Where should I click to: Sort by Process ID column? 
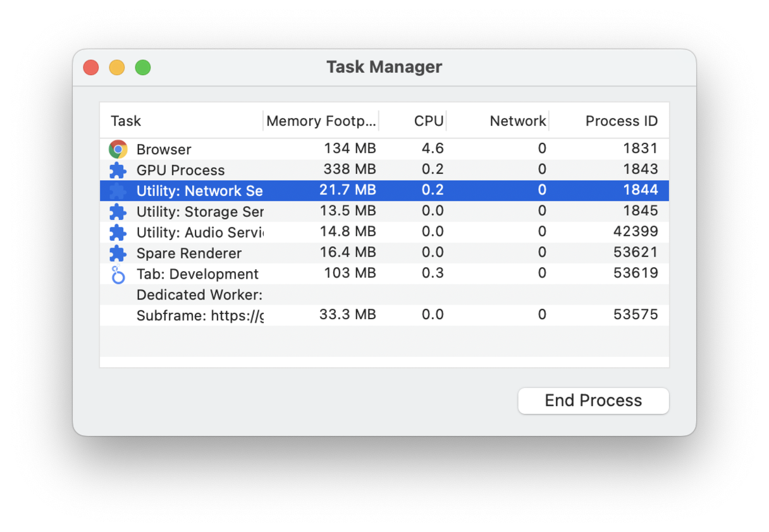click(x=621, y=121)
